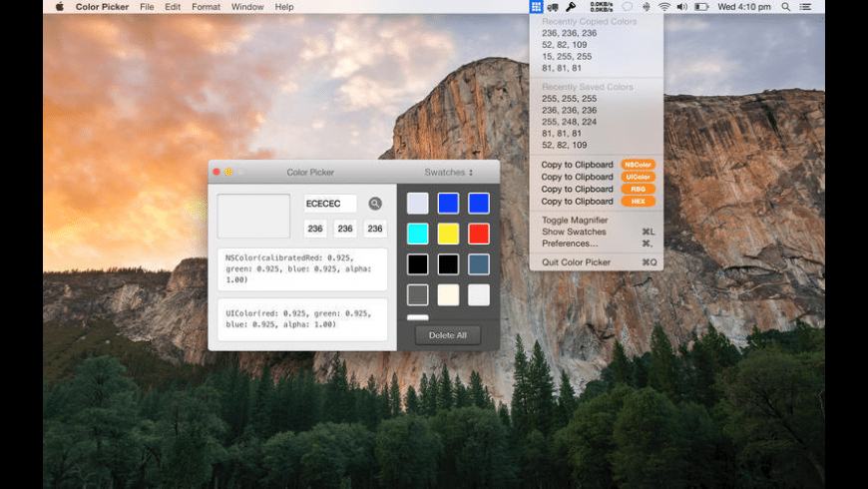
Task: Open the Notification Center list icon
Action: click(x=805, y=7)
